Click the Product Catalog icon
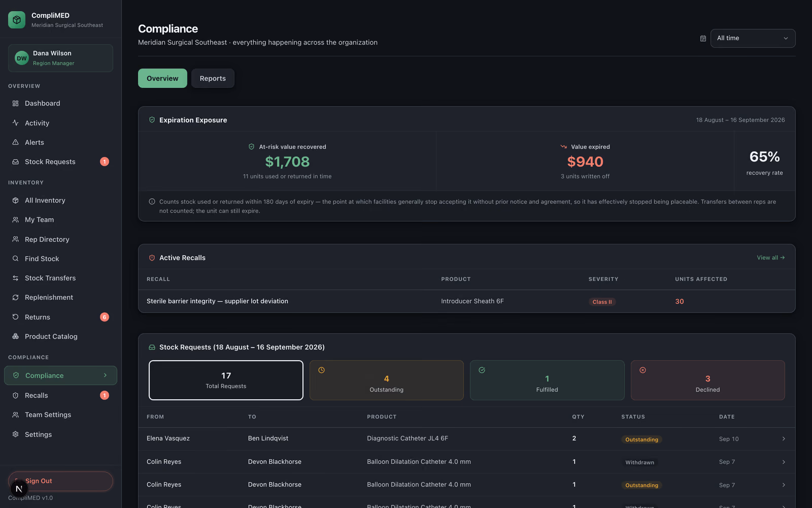This screenshot has width=812, height=508. point(15,336)
